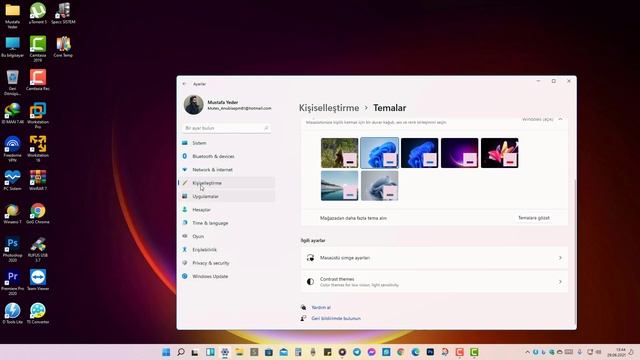Open the Premiere Pro 2020 desktop shortcut
Viewport: 640px width, 360px height.
12,282
